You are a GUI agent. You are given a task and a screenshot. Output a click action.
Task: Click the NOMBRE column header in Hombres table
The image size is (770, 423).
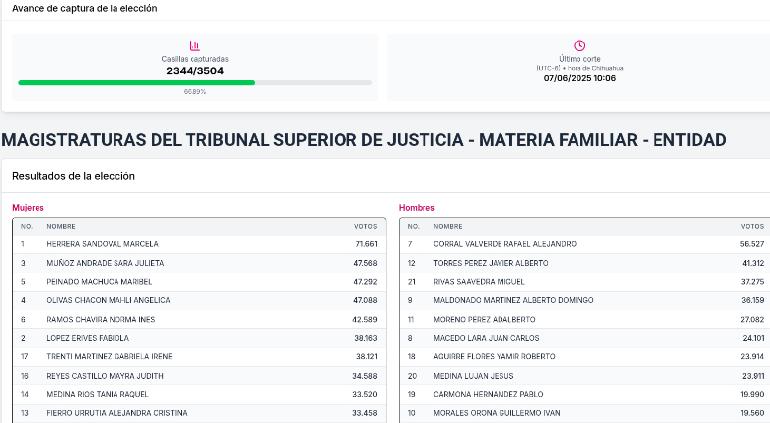point(448,226)
